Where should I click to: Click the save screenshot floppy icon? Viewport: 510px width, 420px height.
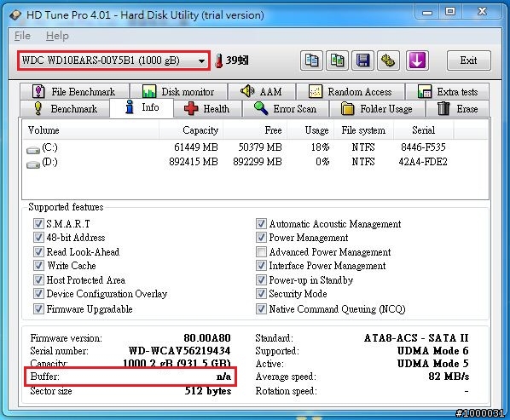[x=362, y=60]
